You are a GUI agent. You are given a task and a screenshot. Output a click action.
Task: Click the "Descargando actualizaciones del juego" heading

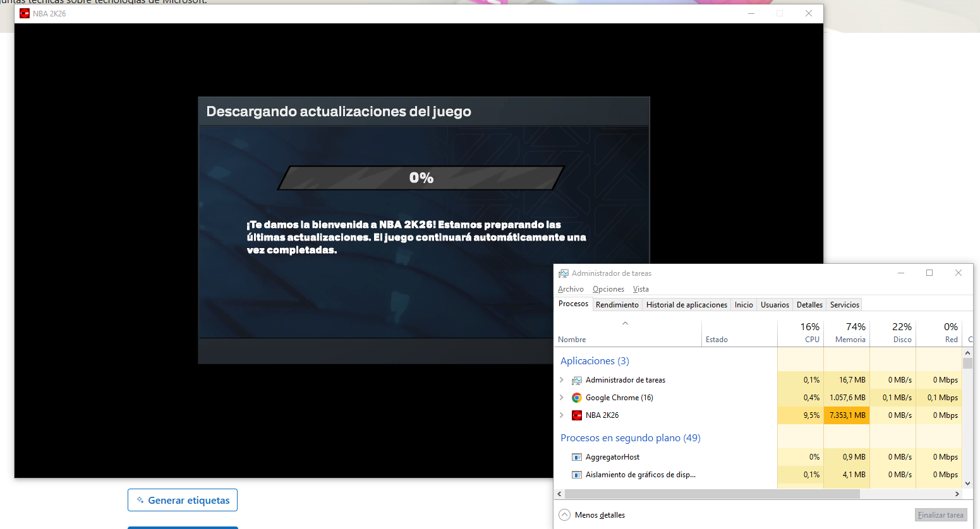pos(339,112)
